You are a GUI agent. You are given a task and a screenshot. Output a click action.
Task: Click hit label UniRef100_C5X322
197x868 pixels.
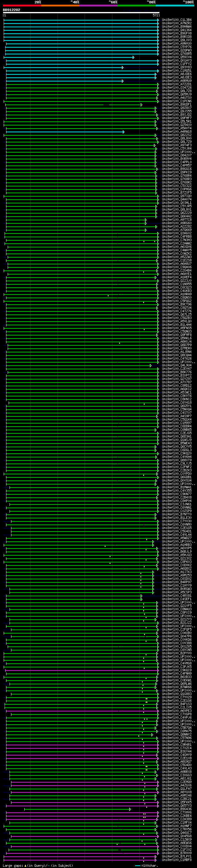(177, 186)
